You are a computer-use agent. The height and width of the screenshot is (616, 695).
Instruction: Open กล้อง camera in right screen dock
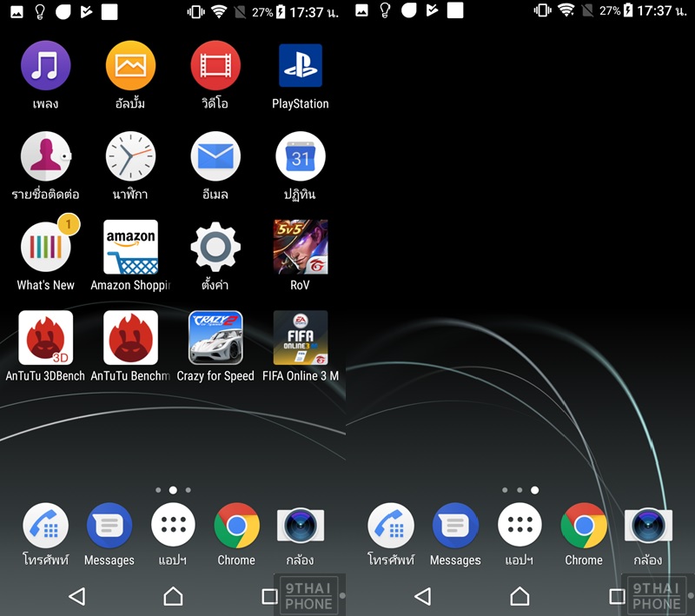pos(648,526)
